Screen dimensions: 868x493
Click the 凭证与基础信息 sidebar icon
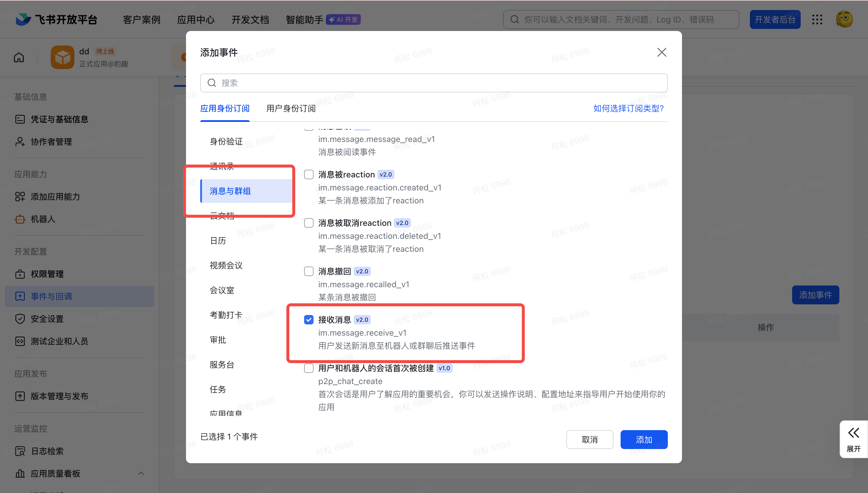[x=20, y=119]
